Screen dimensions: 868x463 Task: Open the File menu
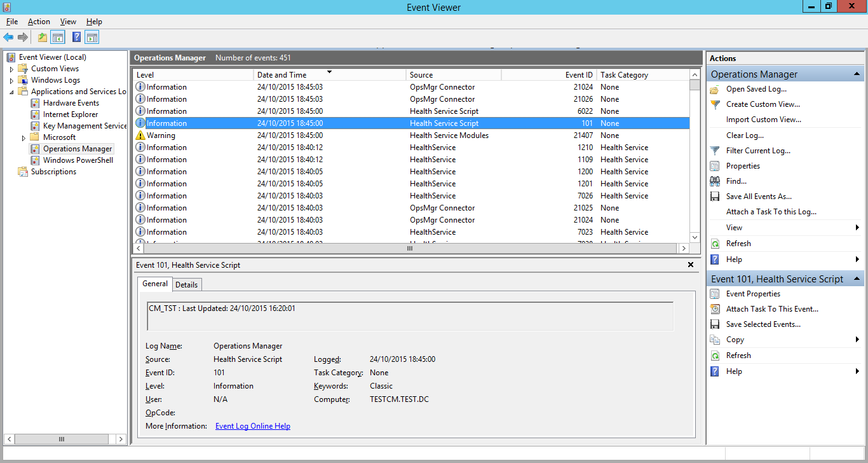click(12, 22)
